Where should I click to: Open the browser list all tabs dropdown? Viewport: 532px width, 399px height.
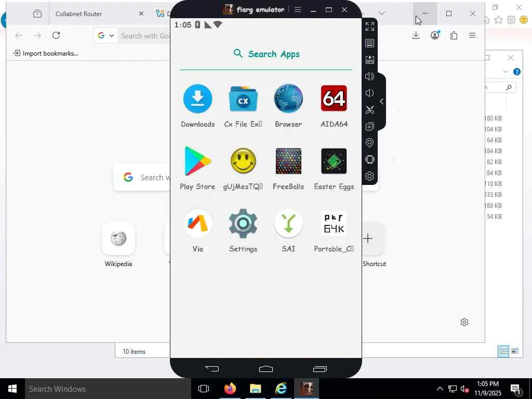tap(382, 14)
